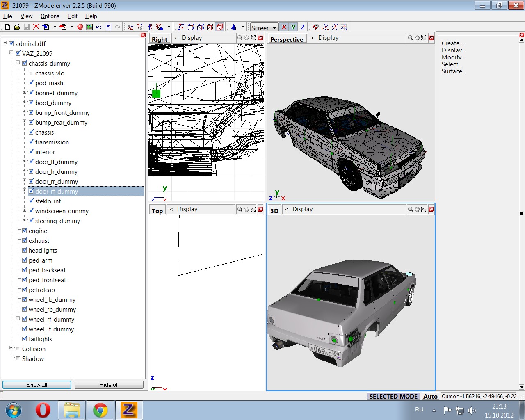Toggle the Y axis constraint
525x420 pixels.
[293, 27]
